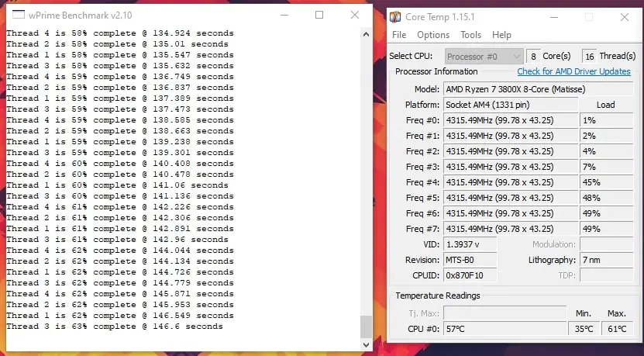Click the 45% load value for Freq #4

pyautogui.click(x=606, y=182)
